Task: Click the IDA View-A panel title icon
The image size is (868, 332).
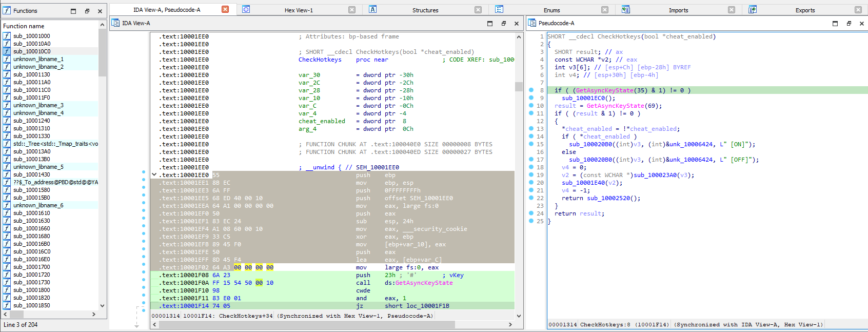Action: tap(115, 23)
